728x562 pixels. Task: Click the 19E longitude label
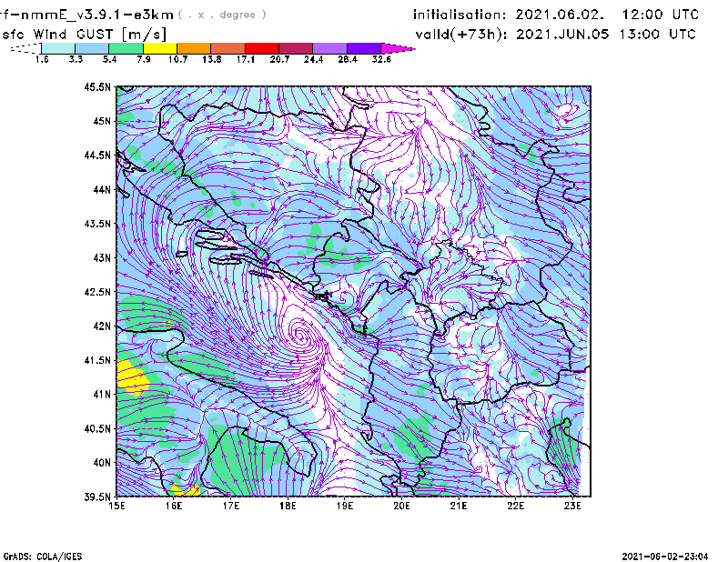345,506
